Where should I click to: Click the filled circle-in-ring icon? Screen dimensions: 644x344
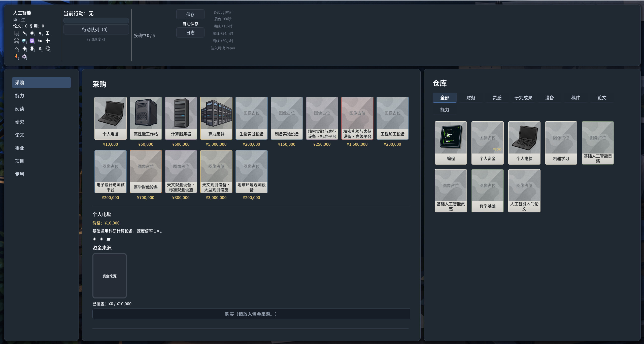click(32, 49)
